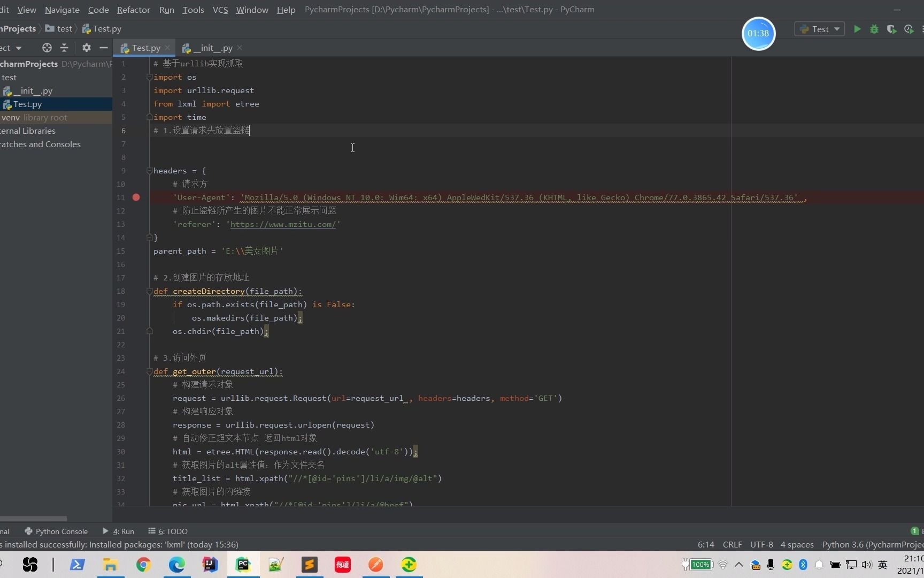Open the Test run configuration dropdown
The width and height of the screenshot is (924, 578).
coord(836,29)
